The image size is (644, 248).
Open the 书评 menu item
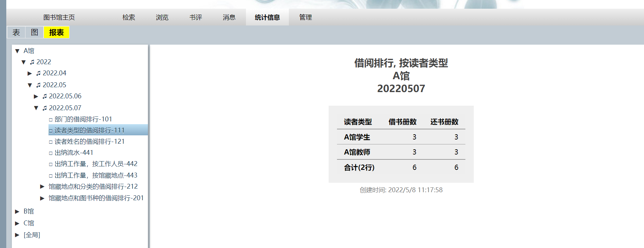click(196, 17)
